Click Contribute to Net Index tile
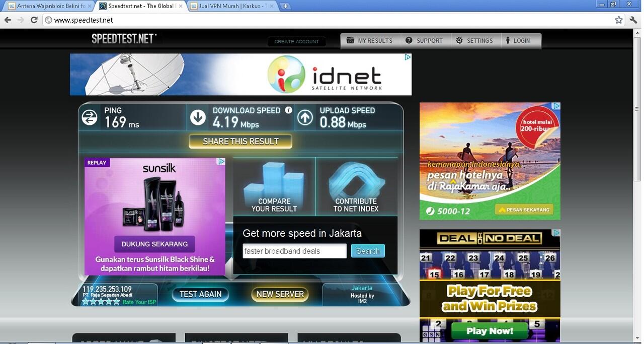Screen dimensions: 644x344 click(356, 186)
